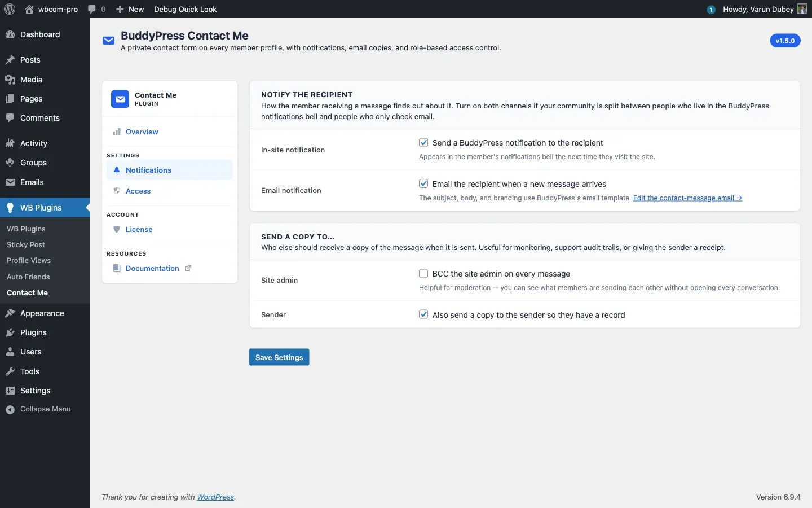Uncheck Also send a copy to the sender

(423, 314)
